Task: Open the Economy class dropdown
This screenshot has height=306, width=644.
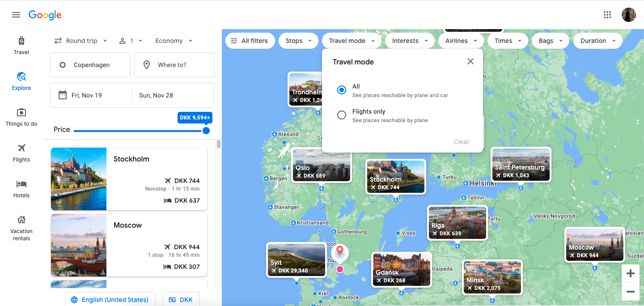Action: point(174,41)
